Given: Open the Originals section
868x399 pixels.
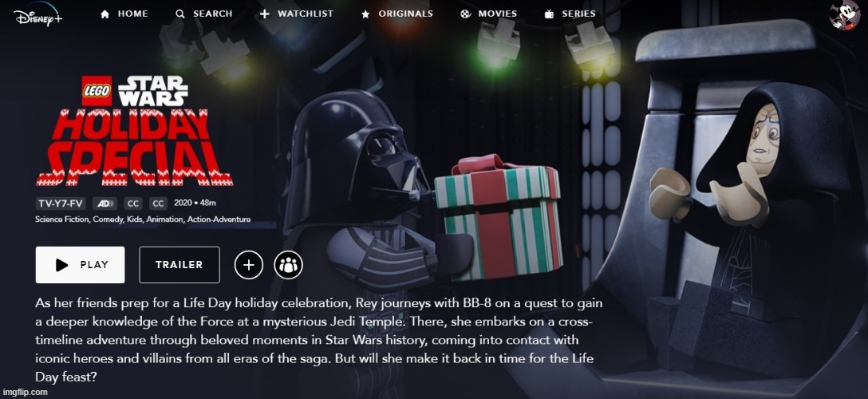Looking at the screenshot, I should (x=397, y=14).
